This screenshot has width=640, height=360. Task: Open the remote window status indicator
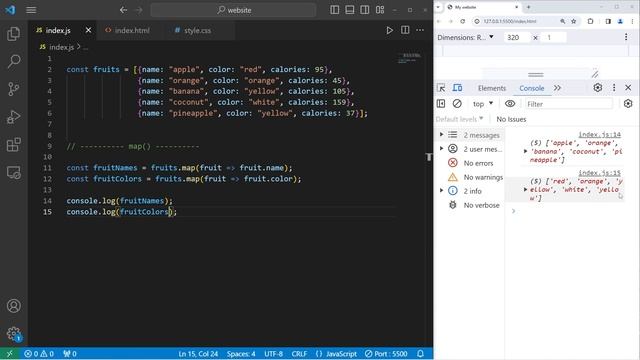(x=9, y=353)
